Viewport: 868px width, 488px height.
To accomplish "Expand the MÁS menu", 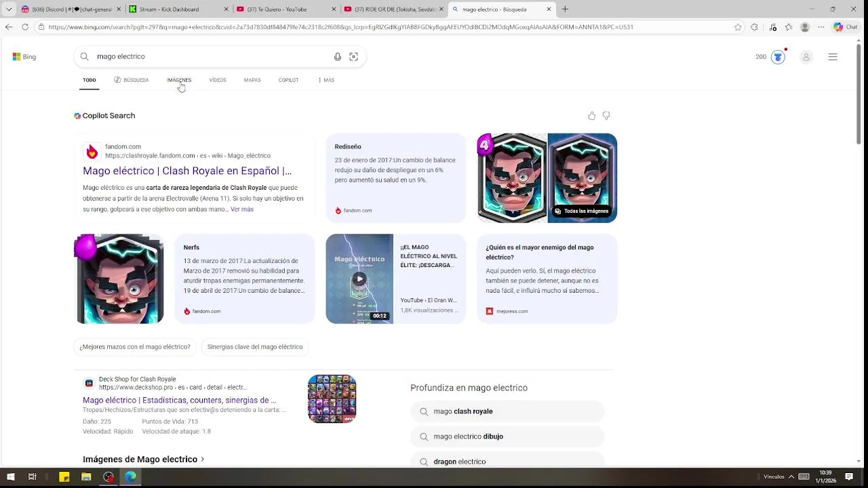I will (326, 80).
